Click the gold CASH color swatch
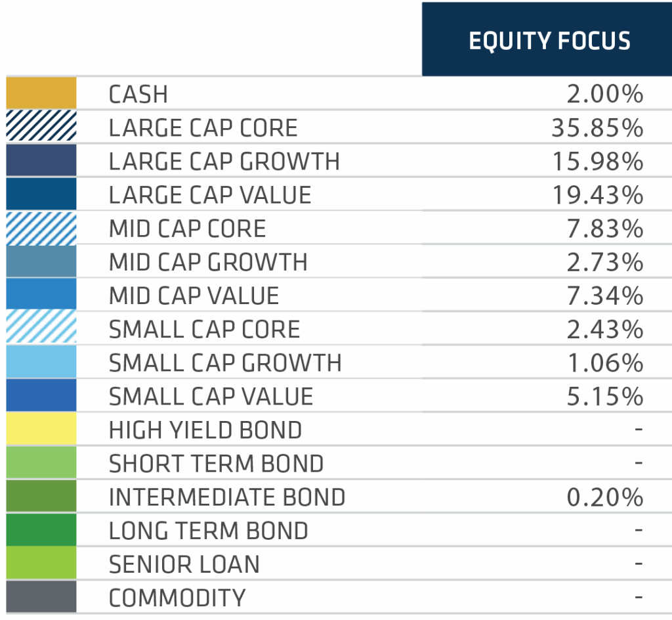The image size is (672, 620). pyautogui.click(x=41, y=93)
